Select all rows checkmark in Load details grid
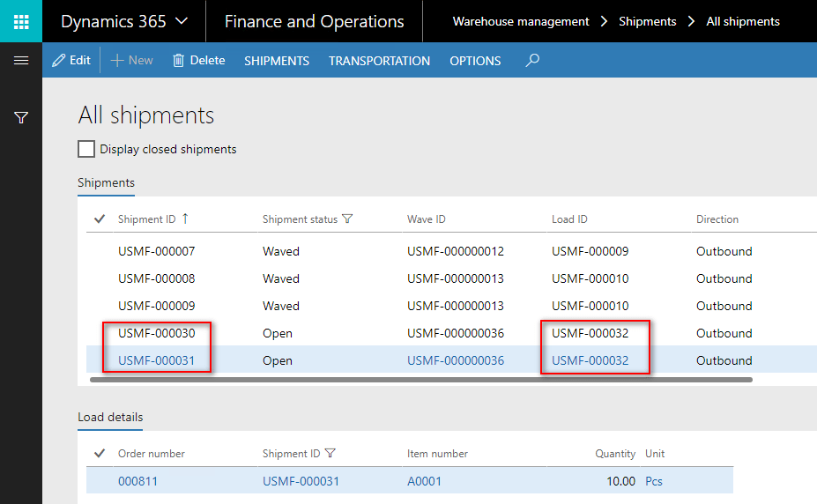Viewport: 817px width, 504px height. coord(100,454)
